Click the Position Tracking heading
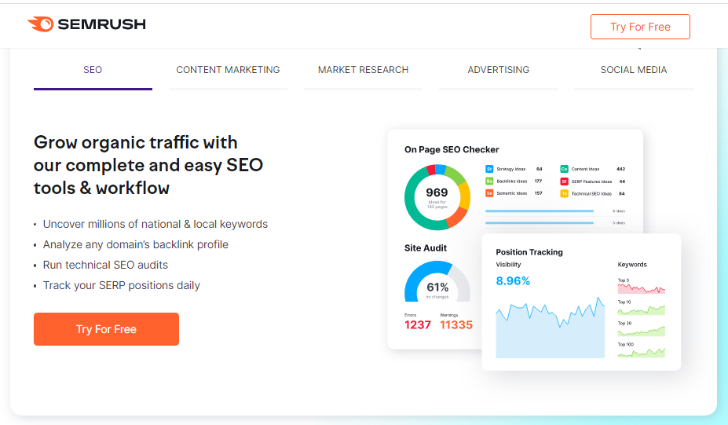The image size is (728, 425). pyautogui.click(x=529, y=252)
